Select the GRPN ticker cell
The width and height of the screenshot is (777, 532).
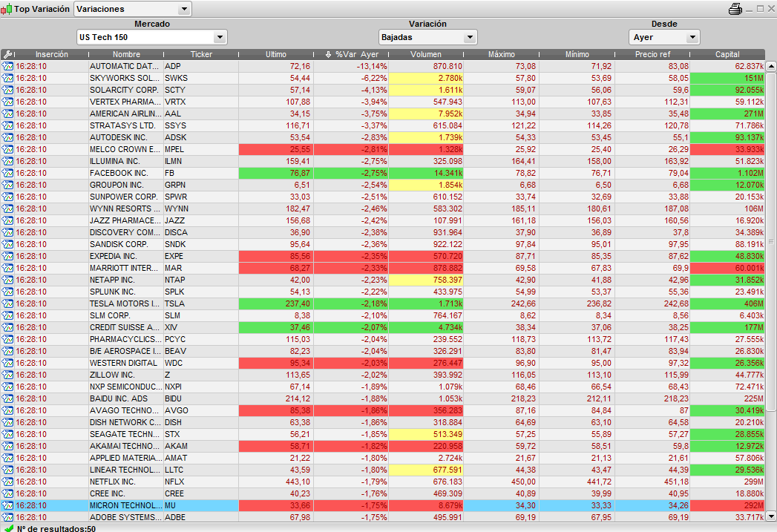201,185
